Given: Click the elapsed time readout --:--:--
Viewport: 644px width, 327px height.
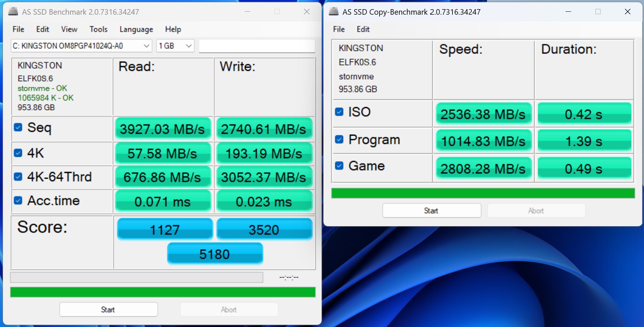Looking at the screenshot, I should click(289, 278).
